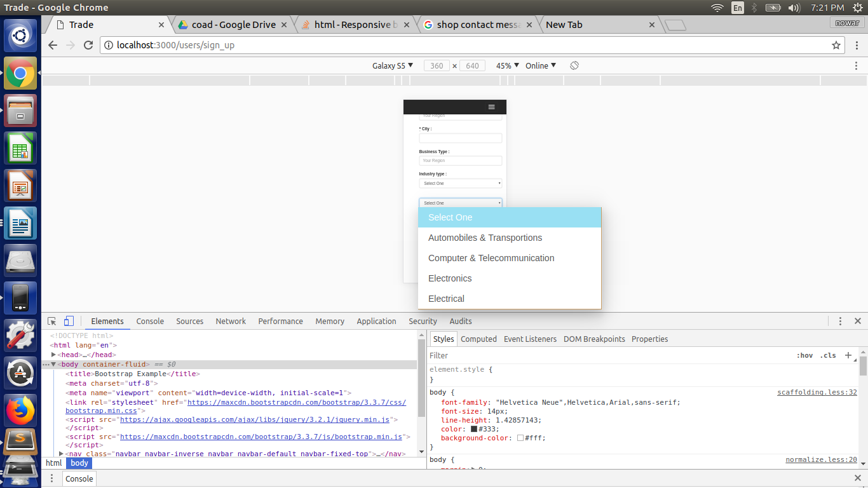
Task: Launch Files manager from the dock
Action: 20,111
